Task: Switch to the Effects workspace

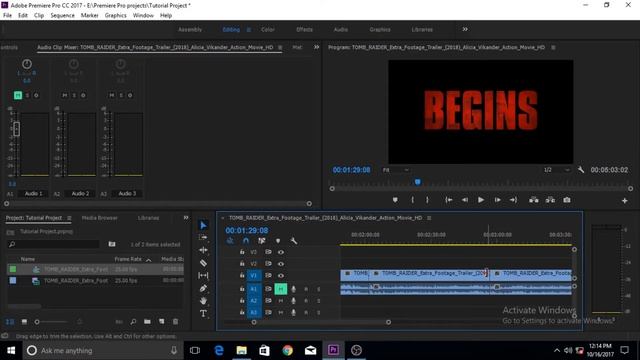Action: point(304,29)
